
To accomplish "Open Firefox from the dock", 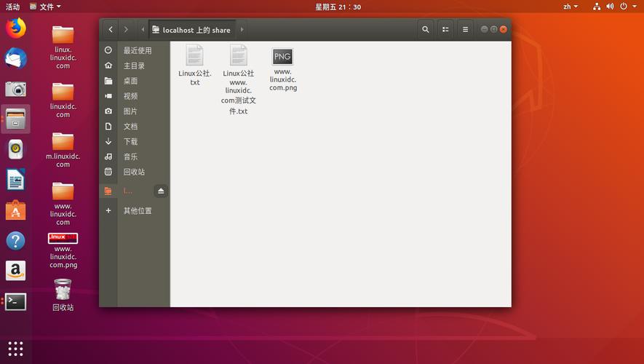I will coord(15,28).
